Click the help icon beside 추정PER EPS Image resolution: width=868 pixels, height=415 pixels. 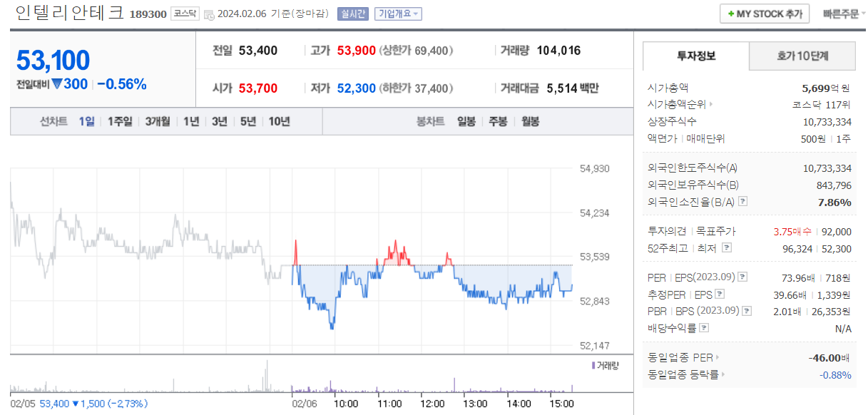click(720, 294)
